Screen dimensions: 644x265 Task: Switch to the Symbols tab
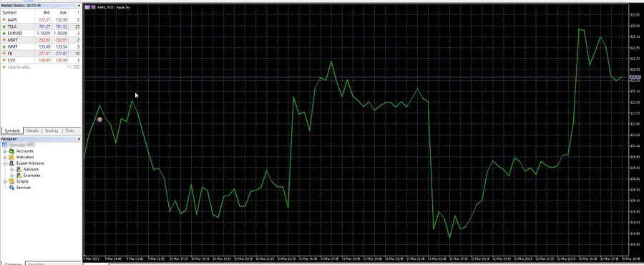12,130
